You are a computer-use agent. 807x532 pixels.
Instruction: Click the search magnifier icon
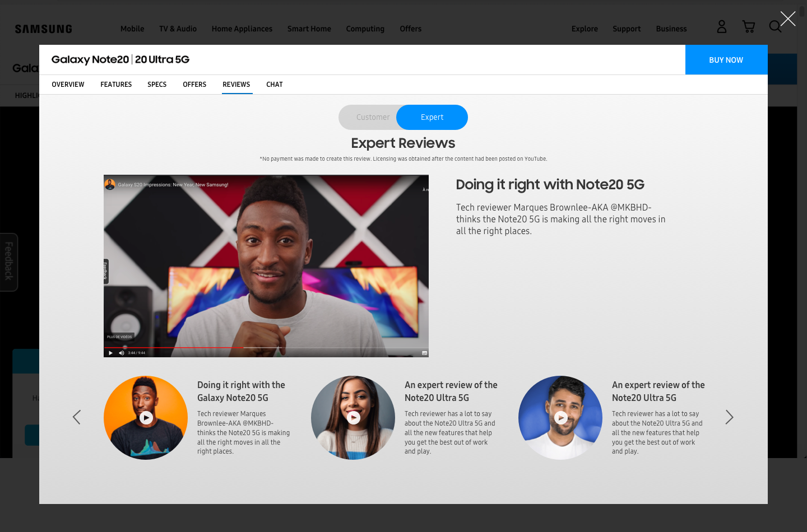775,26
